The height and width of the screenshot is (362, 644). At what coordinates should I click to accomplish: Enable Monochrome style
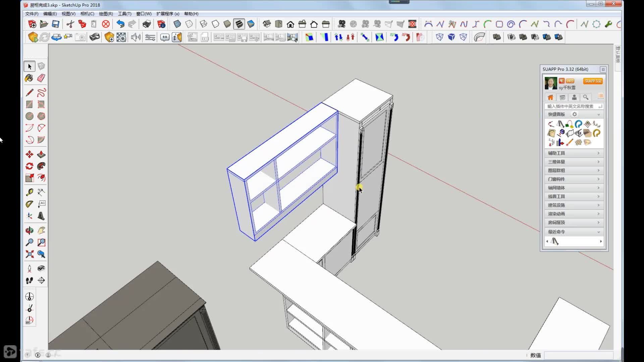pyautogui.click(x=251, y=24)
